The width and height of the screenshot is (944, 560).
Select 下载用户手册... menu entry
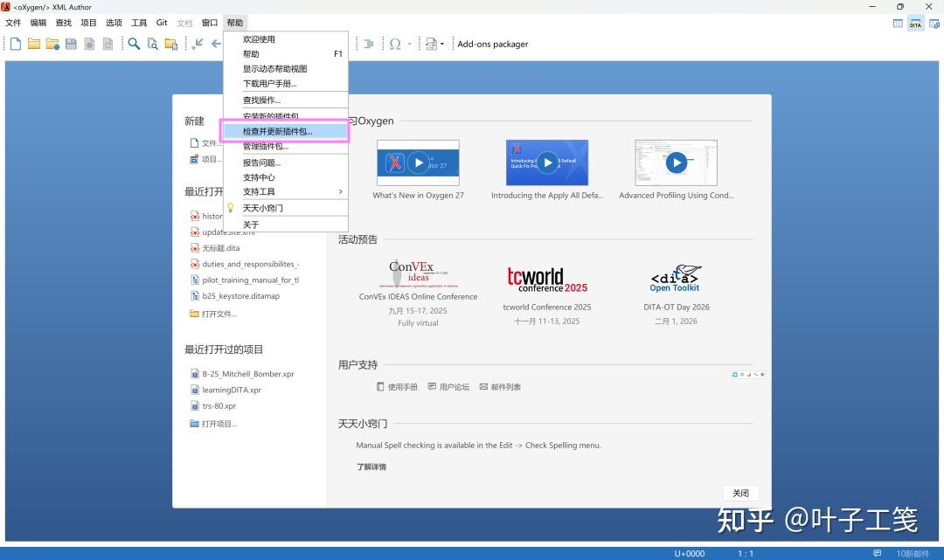pos(285,84)
